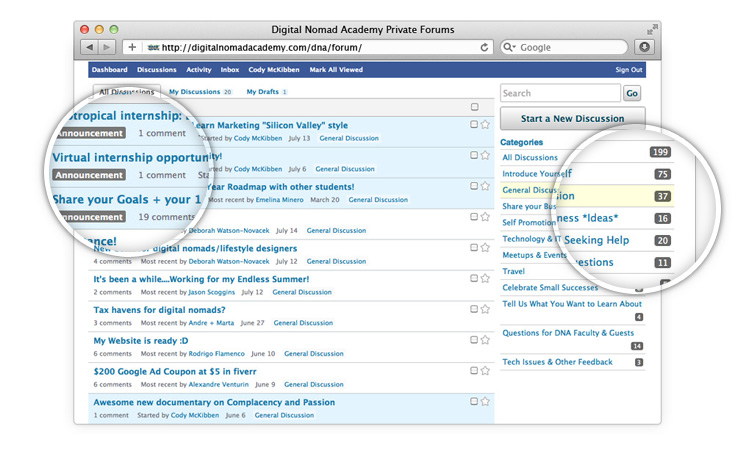Reload the page with the refresh icon

[484, 47]
